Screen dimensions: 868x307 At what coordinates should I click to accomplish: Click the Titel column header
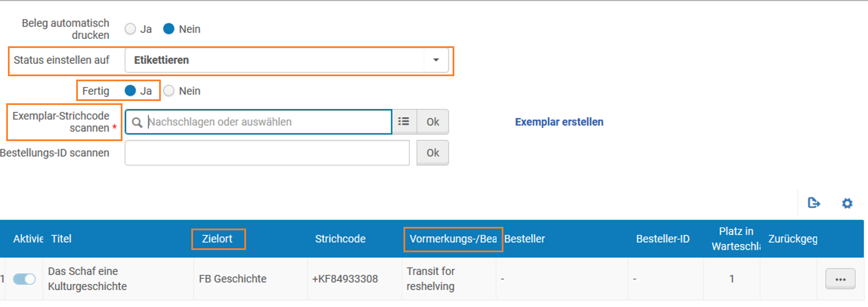tap(61, 239)
